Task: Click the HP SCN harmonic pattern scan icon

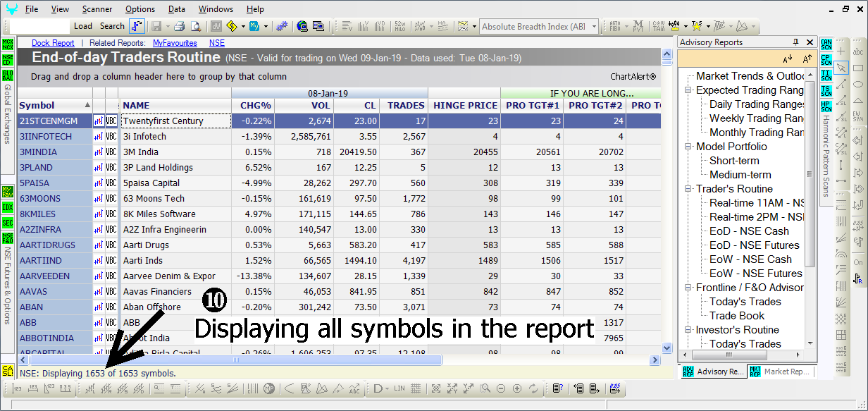Action: point(826,106)
